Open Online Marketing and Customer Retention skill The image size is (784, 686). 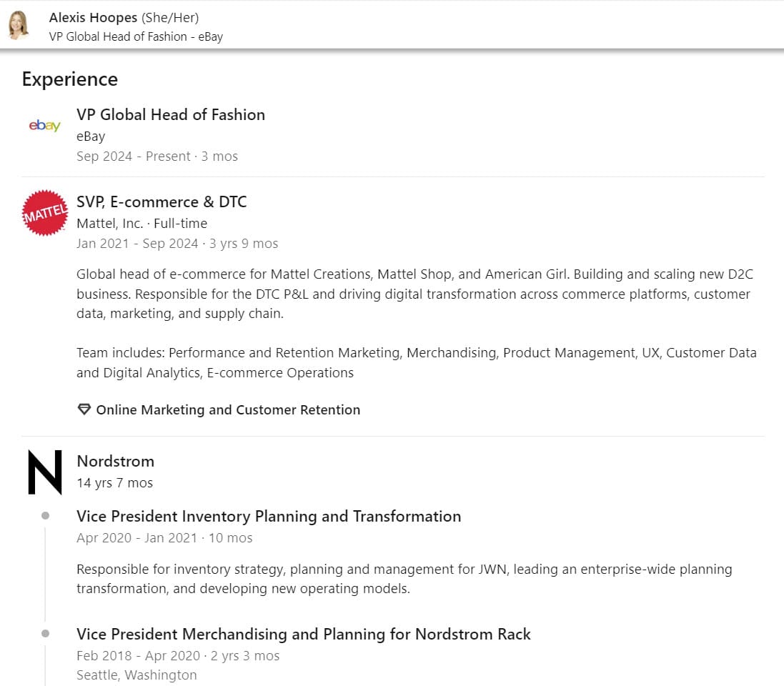tap(228, 409)
